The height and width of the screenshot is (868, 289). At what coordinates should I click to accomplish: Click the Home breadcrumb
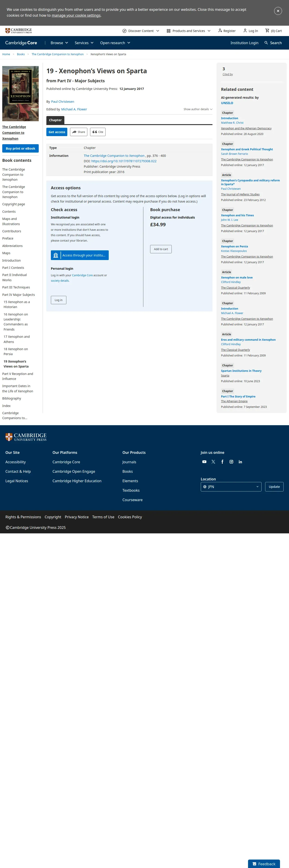(6, 54)
